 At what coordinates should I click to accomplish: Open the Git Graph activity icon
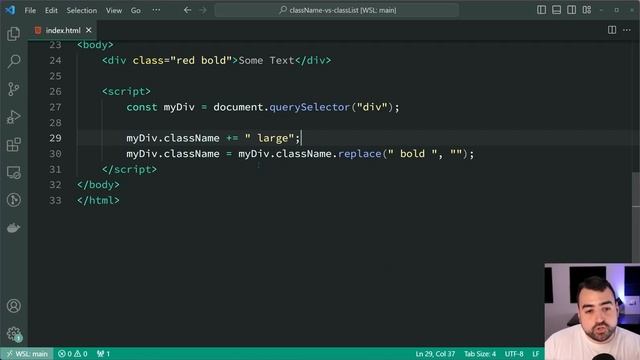[13, 200]
